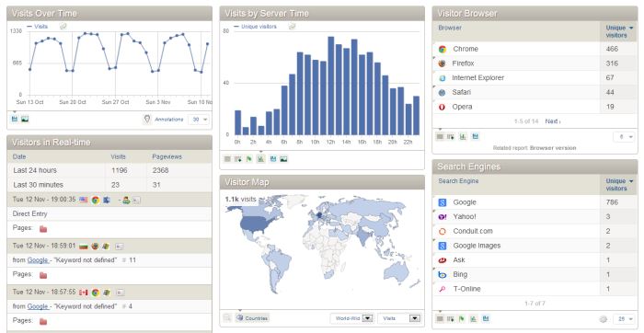Show goals view in Search Engines widget
The width and height of the screenshot is (644, 333).
462,318
